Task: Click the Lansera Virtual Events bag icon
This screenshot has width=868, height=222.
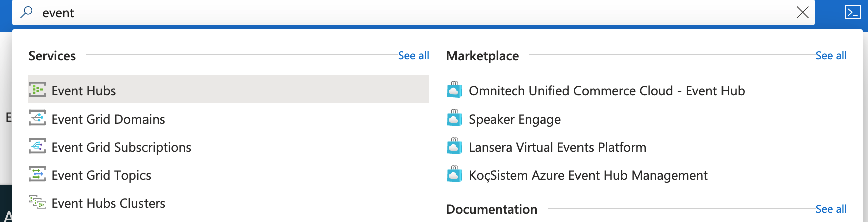Action: click(x=454, y=147)
